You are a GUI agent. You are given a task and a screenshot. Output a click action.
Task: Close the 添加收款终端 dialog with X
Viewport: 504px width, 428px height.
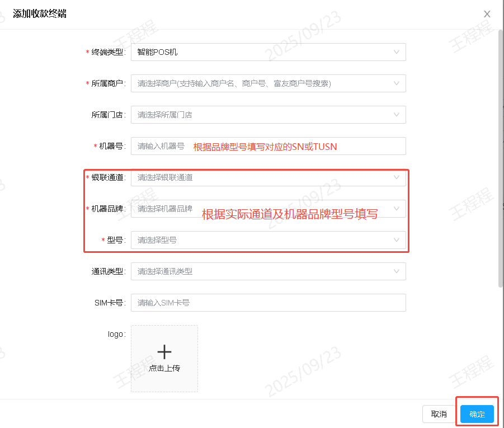click(x=487, y=14)
